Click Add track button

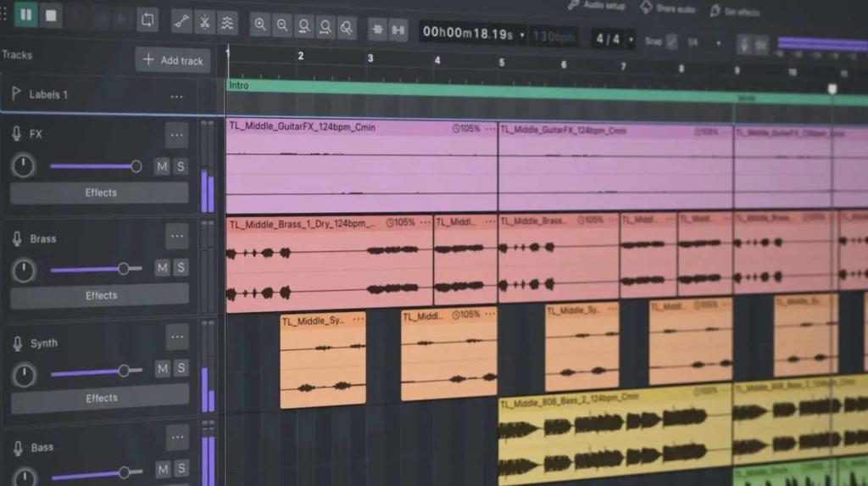pos(173,60)
